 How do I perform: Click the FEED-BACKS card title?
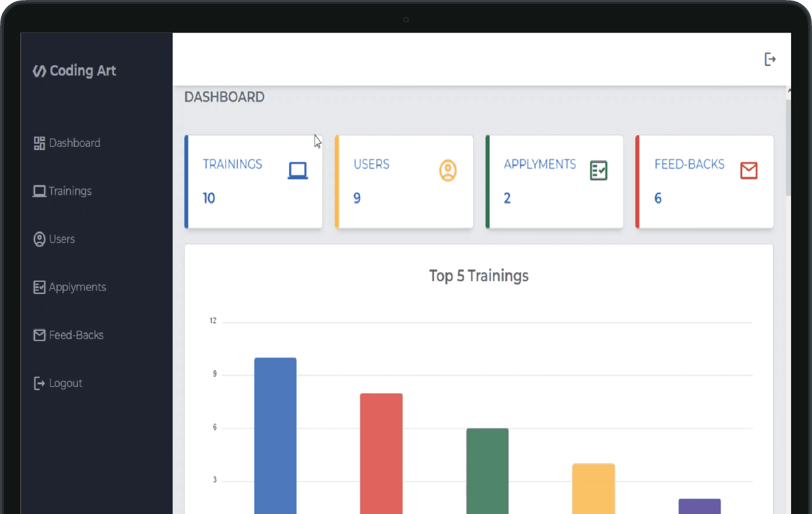(689, 164)
